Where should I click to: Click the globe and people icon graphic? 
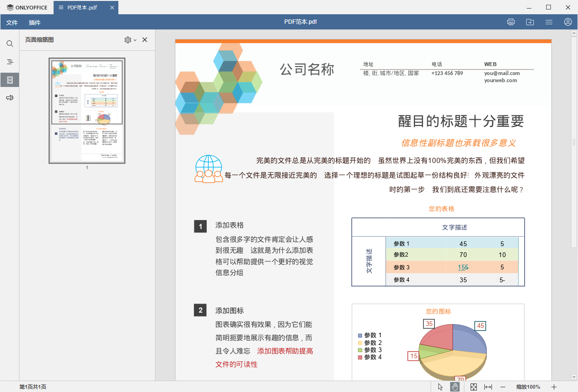209,169
